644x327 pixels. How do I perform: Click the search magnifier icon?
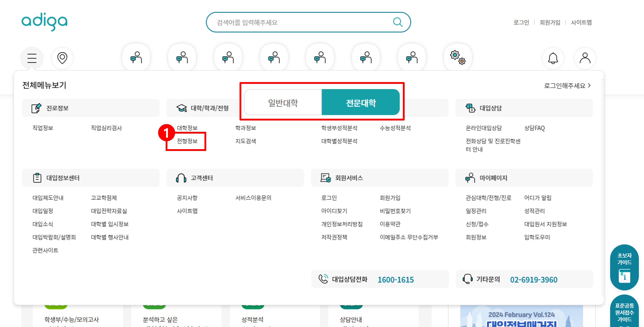pyautogui.click(x=397, y=22)
